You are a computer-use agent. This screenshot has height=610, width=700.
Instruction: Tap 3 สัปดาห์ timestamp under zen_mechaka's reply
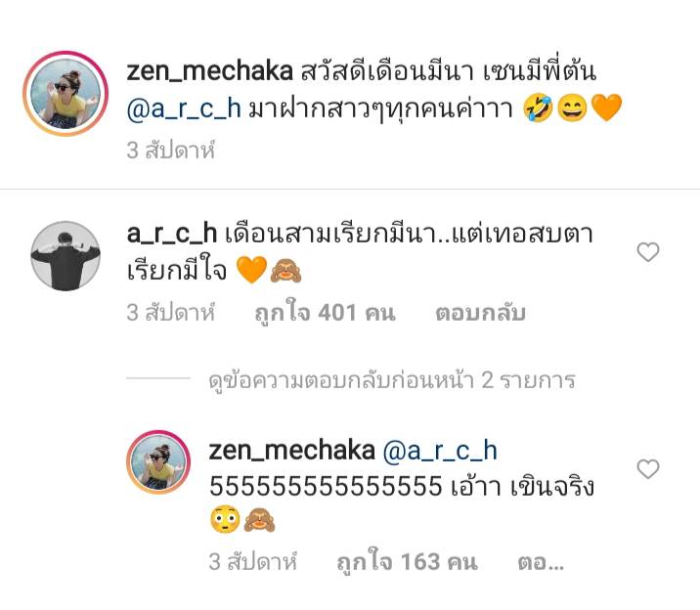(x=252, y=562)
